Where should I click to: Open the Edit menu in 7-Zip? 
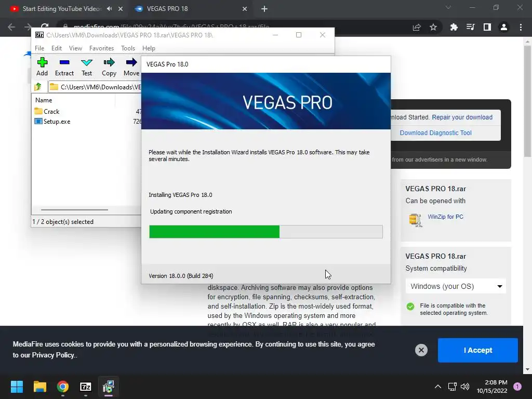[x=56, y=48]
